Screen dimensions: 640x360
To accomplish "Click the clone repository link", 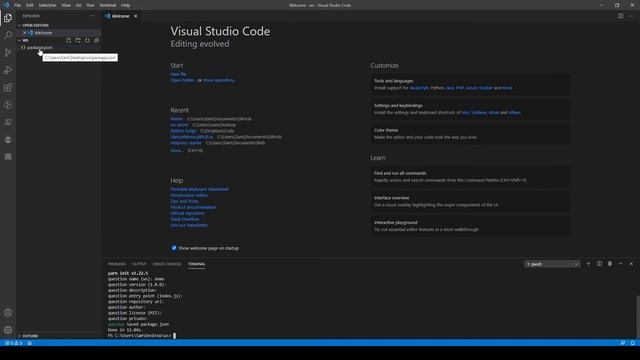I will [x=219, y=80].
